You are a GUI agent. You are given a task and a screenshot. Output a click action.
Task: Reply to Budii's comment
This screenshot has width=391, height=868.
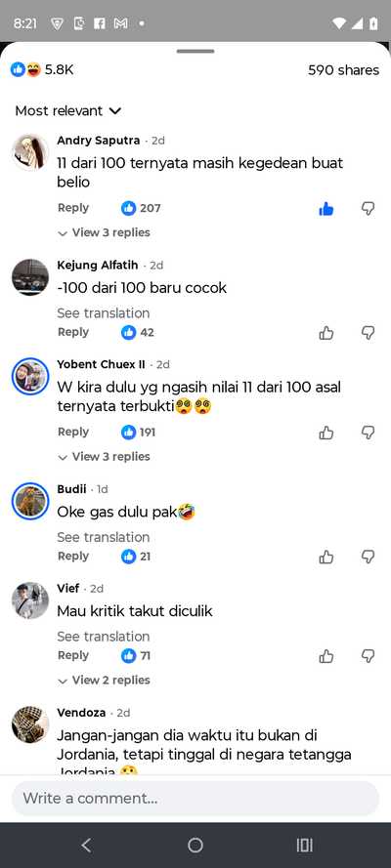[73, 557]
